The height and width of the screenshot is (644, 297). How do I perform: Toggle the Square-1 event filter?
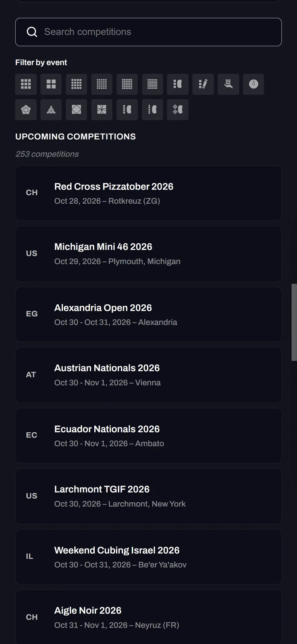(102, 109)
